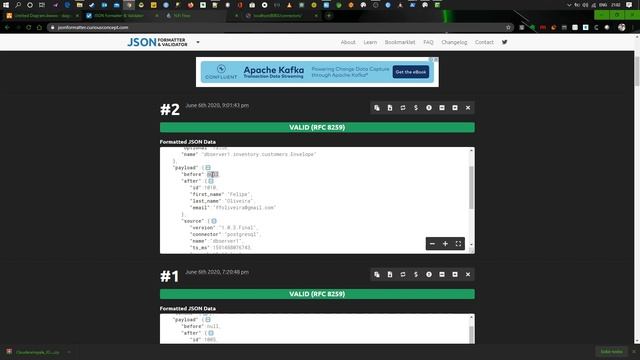This screenshot has width=640, height=360.
Task: View the Changelog
Action: click(454, 42)
